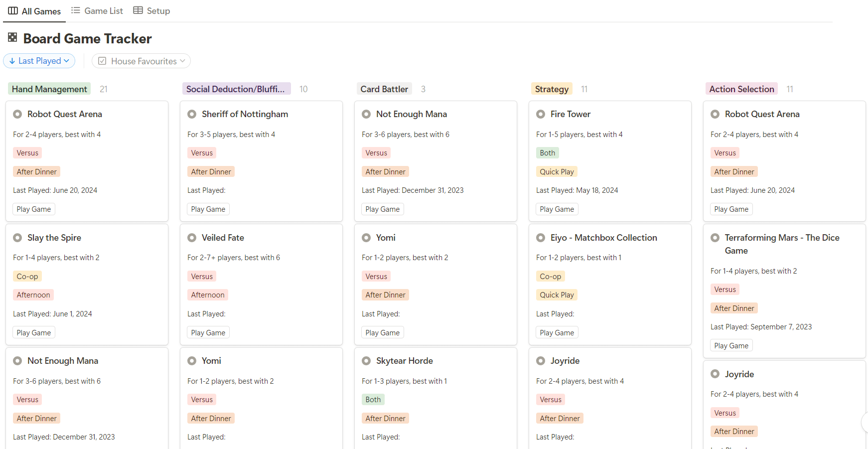Click 'For 2-7+ players, best with 6'
Viewport: 868px width, 449px height.
tap(234, 258)
